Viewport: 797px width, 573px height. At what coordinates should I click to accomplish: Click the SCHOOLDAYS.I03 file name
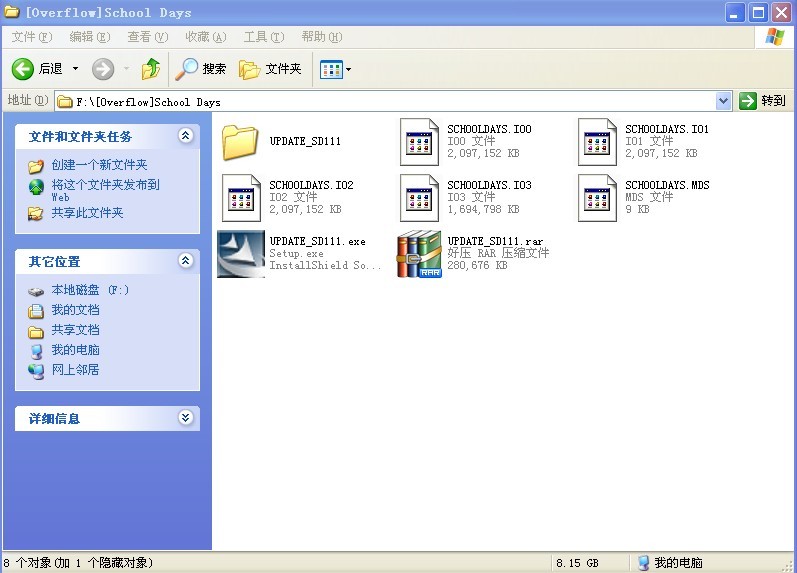tap(489, 185)
